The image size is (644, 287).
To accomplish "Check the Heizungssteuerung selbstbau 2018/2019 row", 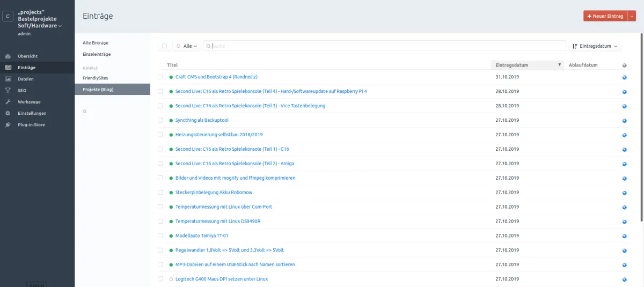I will pos(160,135).
